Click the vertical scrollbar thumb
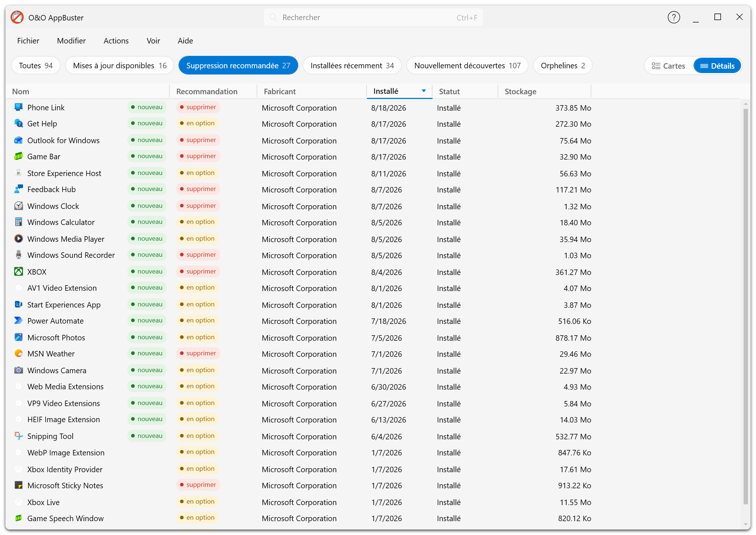Viewport: 756px width, 535px height. tap(746, 306)
